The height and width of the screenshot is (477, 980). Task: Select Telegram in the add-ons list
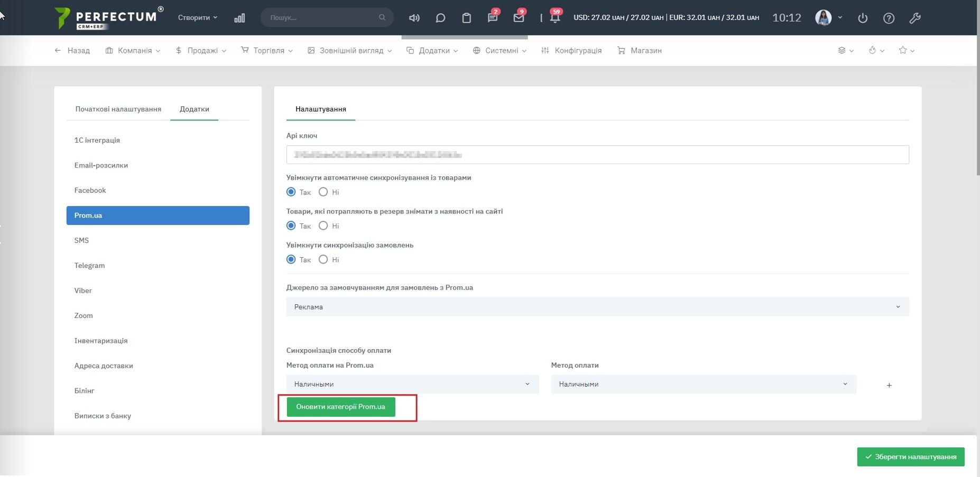click(89, 266)
